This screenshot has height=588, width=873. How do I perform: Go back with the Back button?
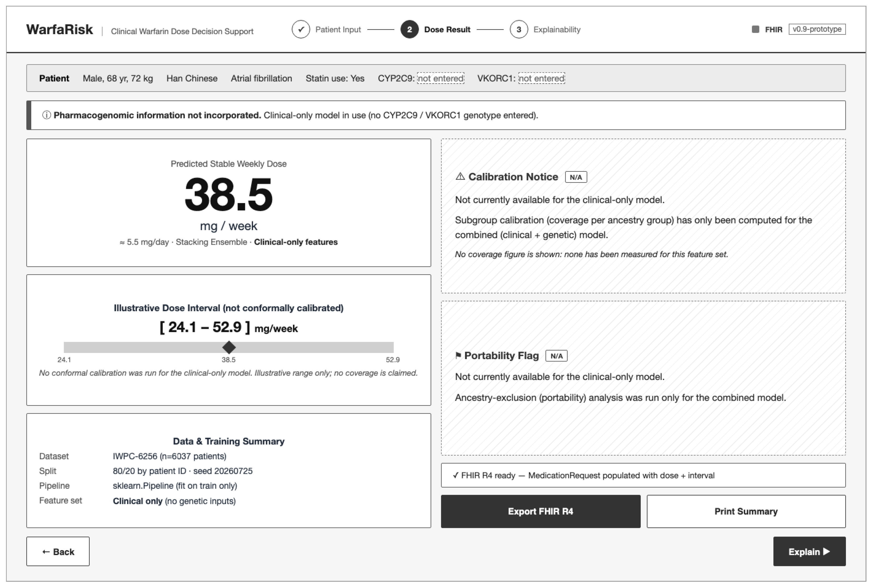58,551
